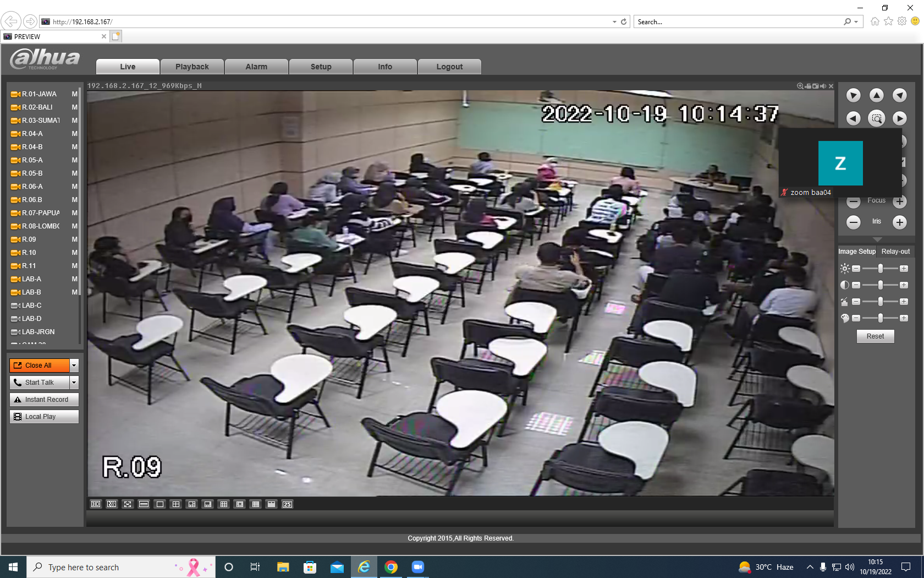Toggle main stream M for R.09
The height and width of the screenshot is (578, 924).
coord(75,239)
